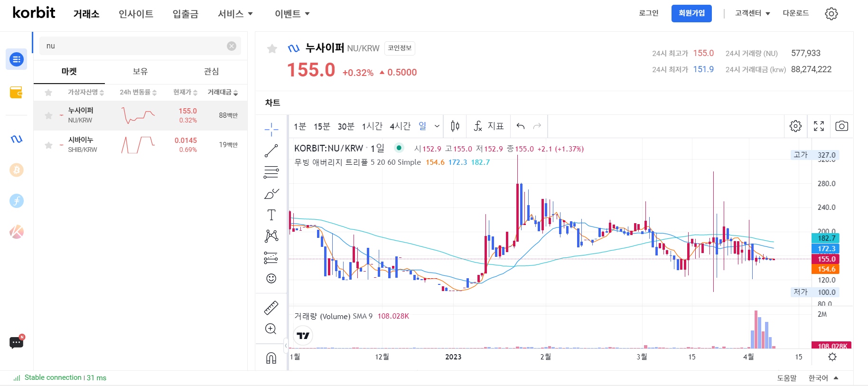Select the Filecoin icon in sidebar
Image resolution: width=868 pixels, height=386 pixels.
[x=17, y=201]
